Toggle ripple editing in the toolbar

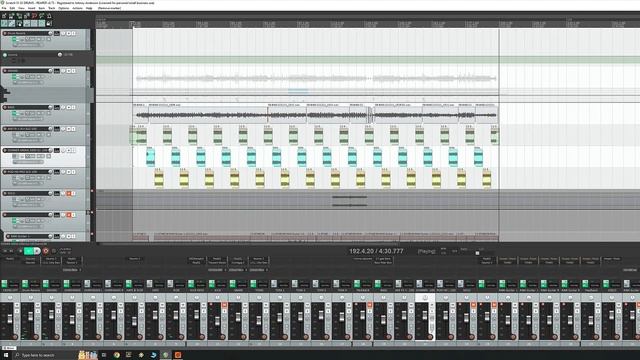pyautogui.click(x=19, y=23)
